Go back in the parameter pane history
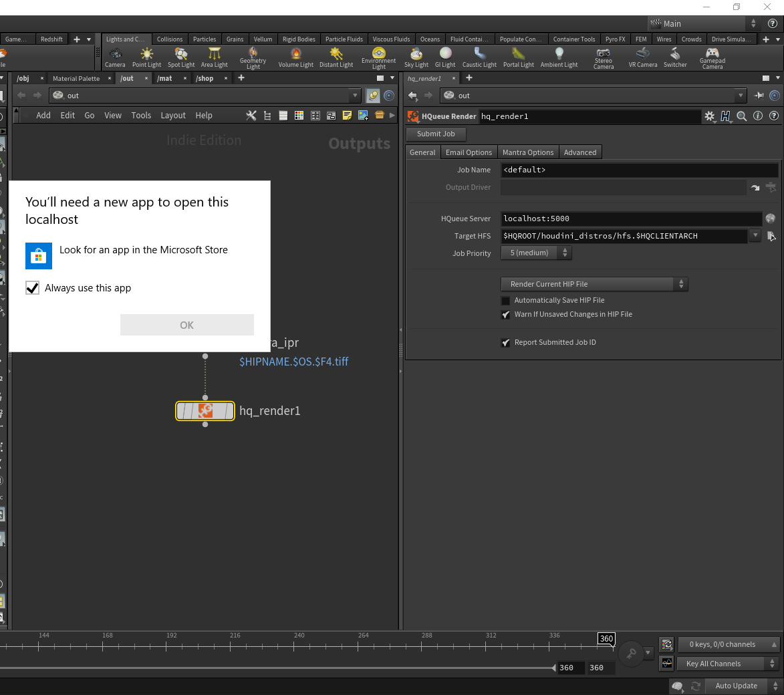Image resolution: width=784 pixels, height=695 pixels. (x=412, y=96)
